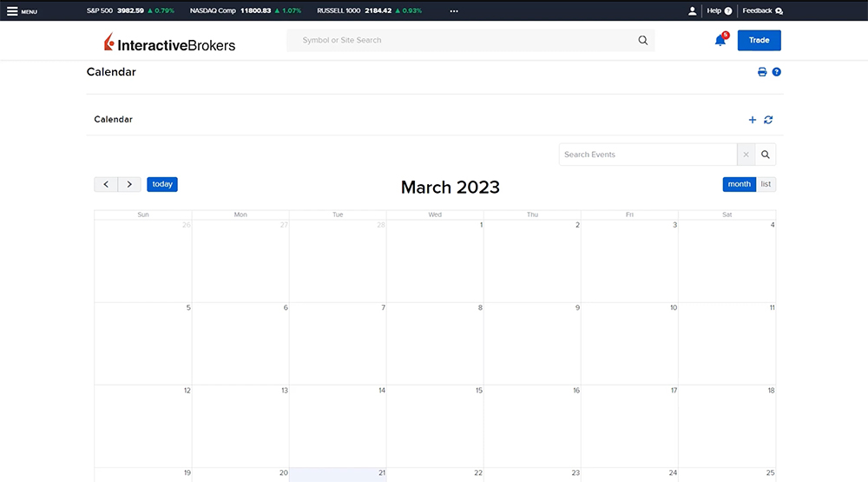This screenshot has width=868, height=482.
Task: Jump to today in the calendar
Action: [162, 184]
